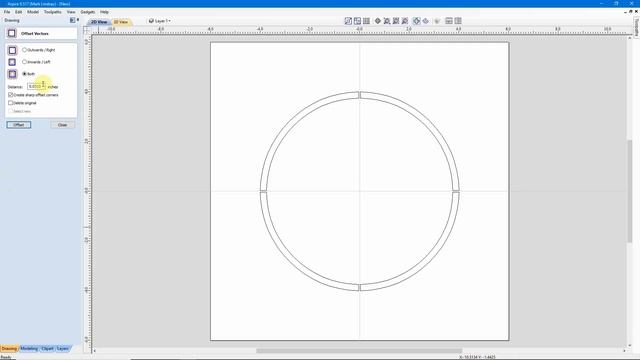
Task: Click the tile windows vertically icon
Action: (x=458, y=21)
